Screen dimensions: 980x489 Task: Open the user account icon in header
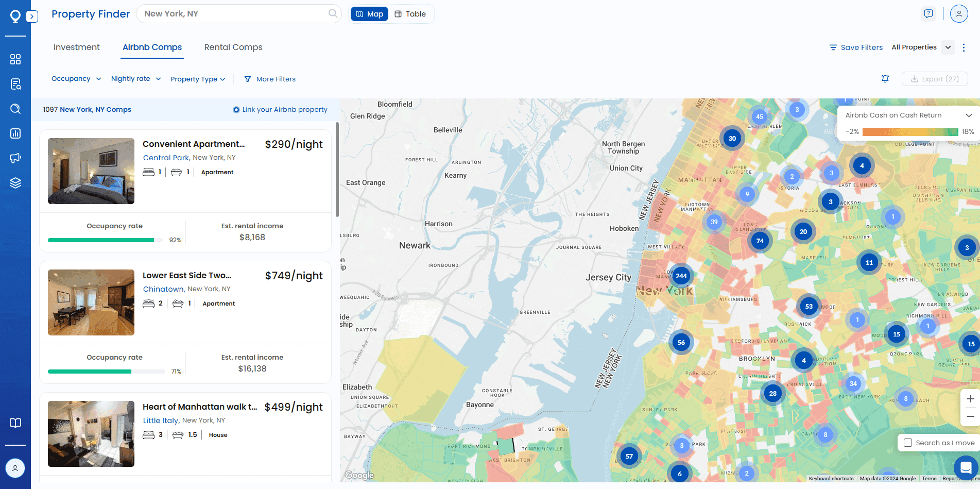coord(959,13)
